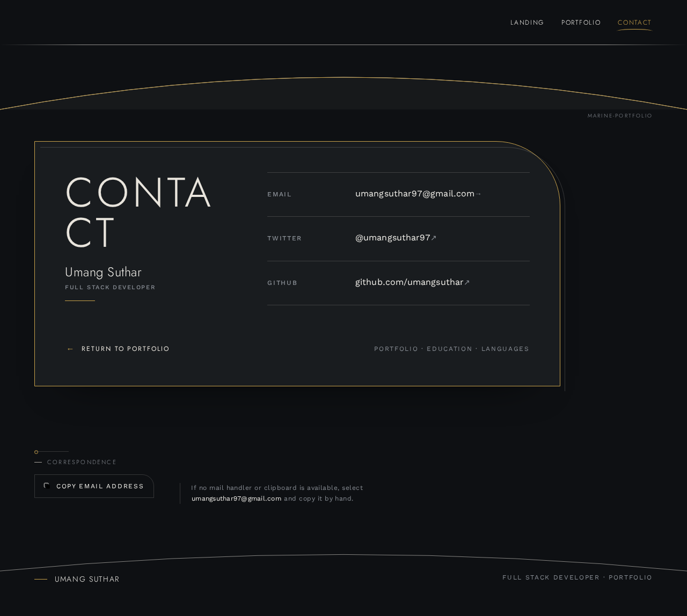This screenshot has width=687, height=616.
Task: Click the MARINE-PORTFOLIO label
Action: (x=620, y=116)
